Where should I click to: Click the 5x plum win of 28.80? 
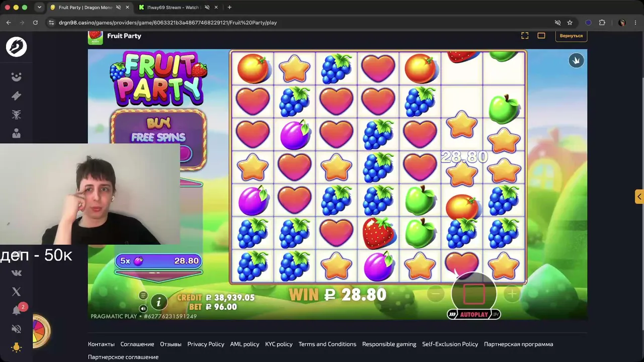coord(158,261)
